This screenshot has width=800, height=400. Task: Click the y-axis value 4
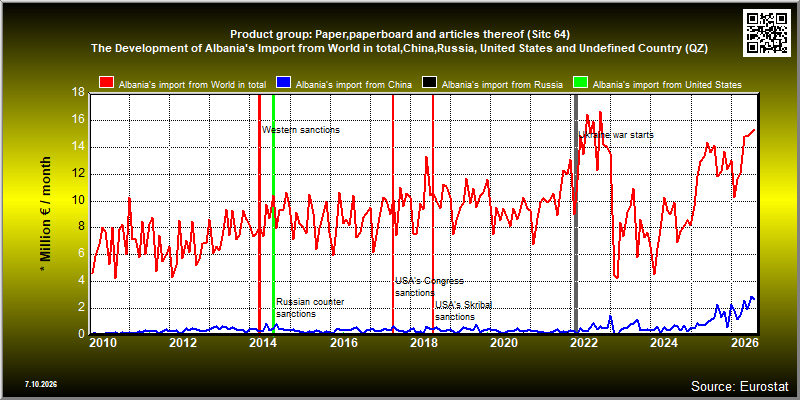[82, 281]
